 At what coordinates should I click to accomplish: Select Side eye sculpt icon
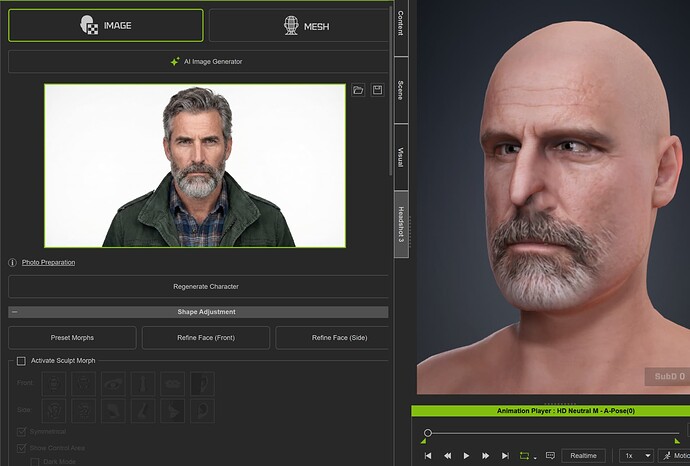click(113, 411)
